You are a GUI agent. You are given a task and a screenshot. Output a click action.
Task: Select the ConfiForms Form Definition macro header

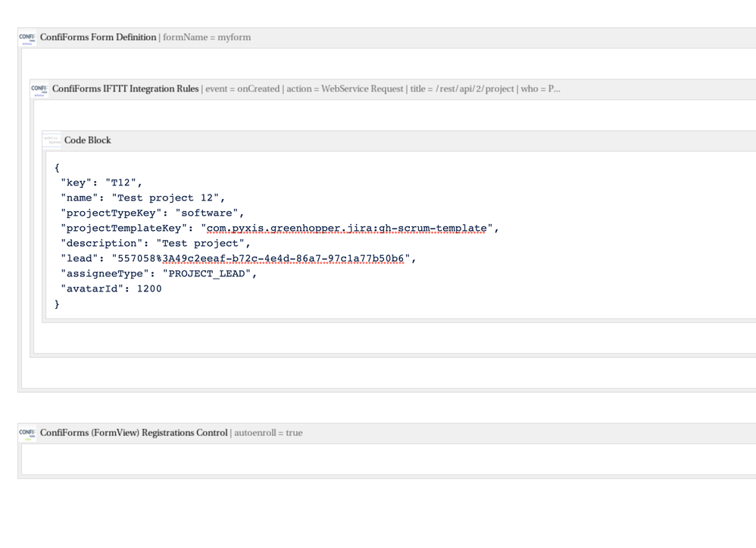coord(98,37)
